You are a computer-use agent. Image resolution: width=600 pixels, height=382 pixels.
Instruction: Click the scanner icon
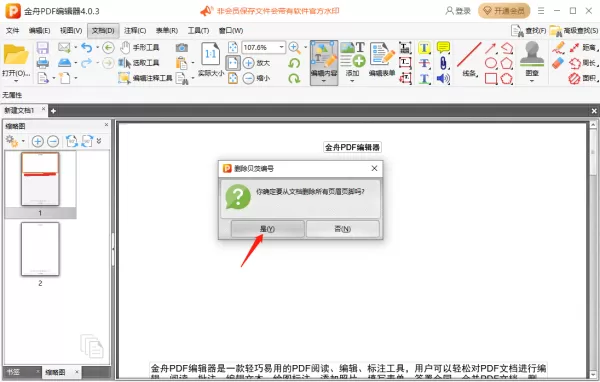click(64, 62)
